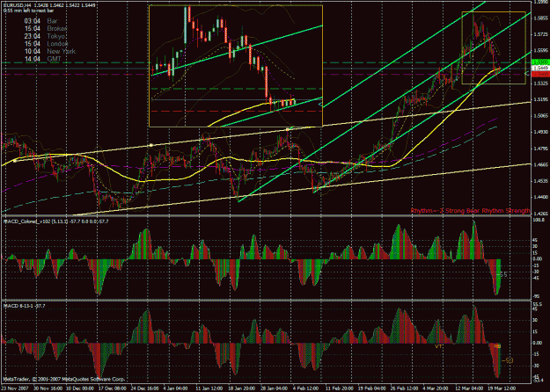
Task: Click the 4 Mar 20:00 time label
Action: [436, 388]
